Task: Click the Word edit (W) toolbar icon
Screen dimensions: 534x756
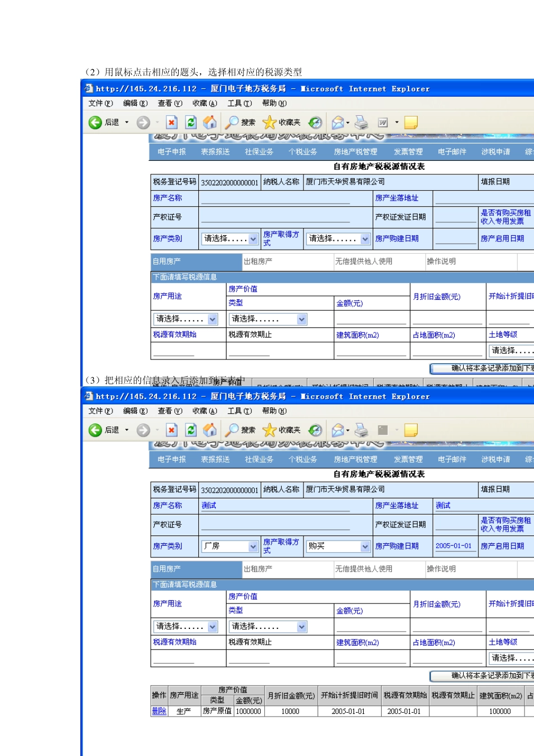Action: [383, 122]
